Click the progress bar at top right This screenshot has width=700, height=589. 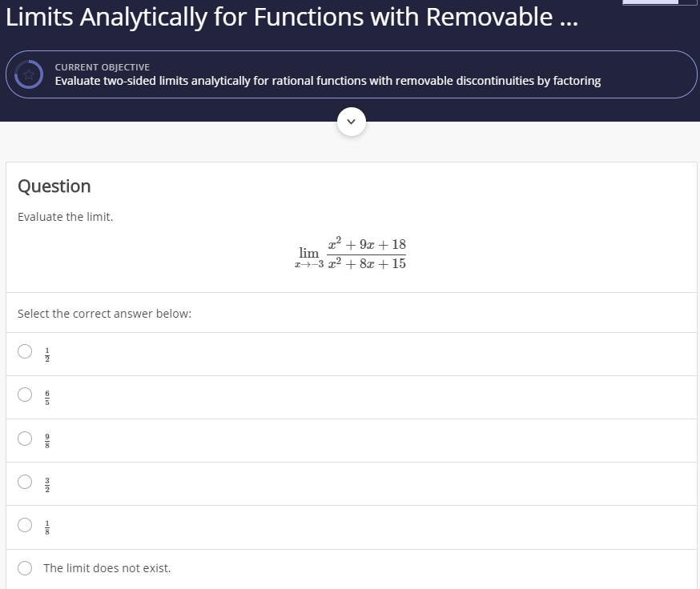tap(658, 2)
